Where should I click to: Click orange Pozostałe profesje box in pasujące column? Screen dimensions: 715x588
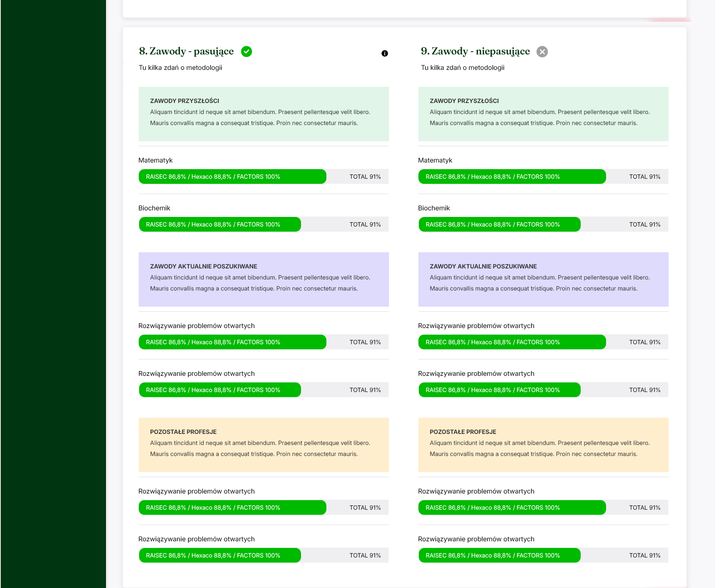[x=263, y=445]
